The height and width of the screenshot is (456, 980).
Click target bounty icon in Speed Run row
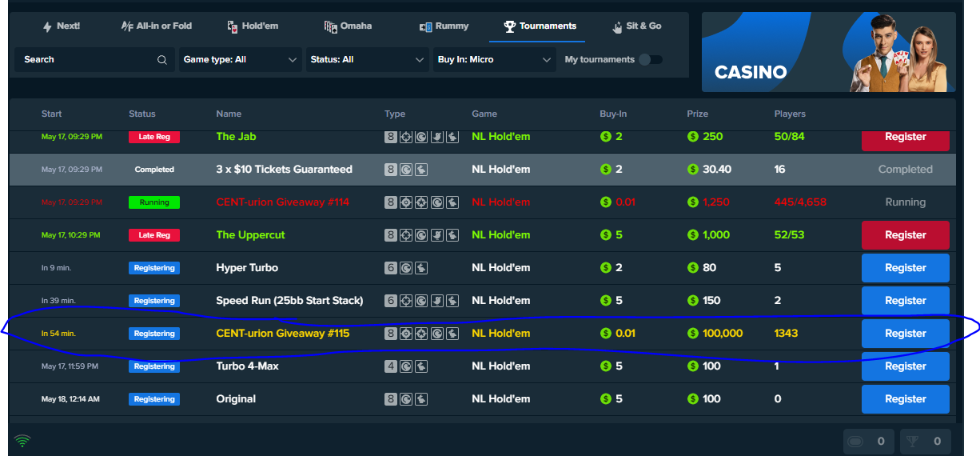pyautogui.click(x=406, y=301)
